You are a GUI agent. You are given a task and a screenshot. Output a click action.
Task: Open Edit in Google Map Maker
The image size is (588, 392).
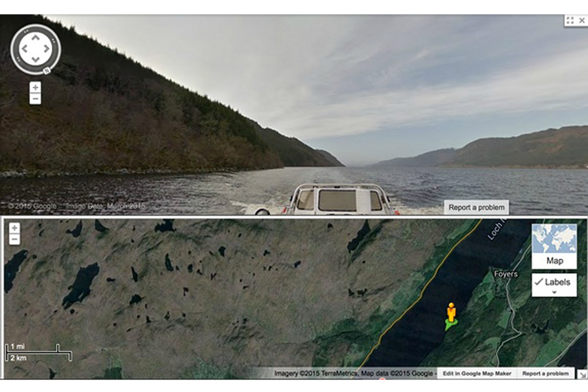point(477,374)
